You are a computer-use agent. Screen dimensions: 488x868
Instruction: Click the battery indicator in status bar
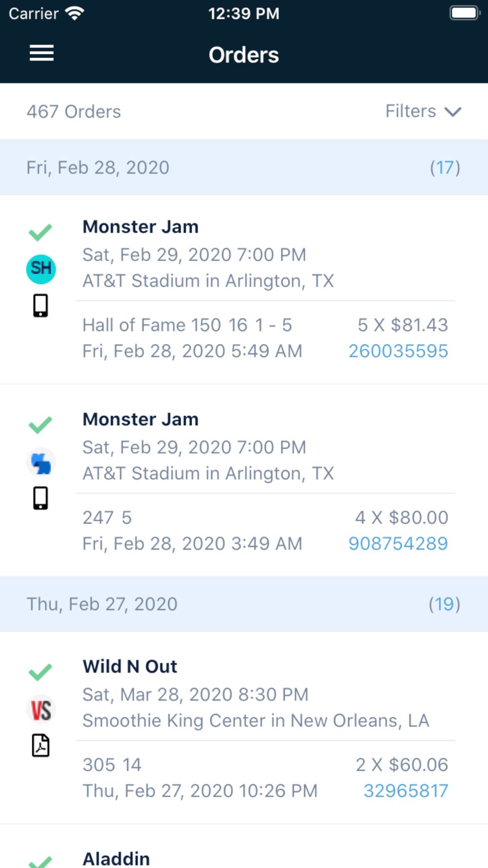pos(464,13)
